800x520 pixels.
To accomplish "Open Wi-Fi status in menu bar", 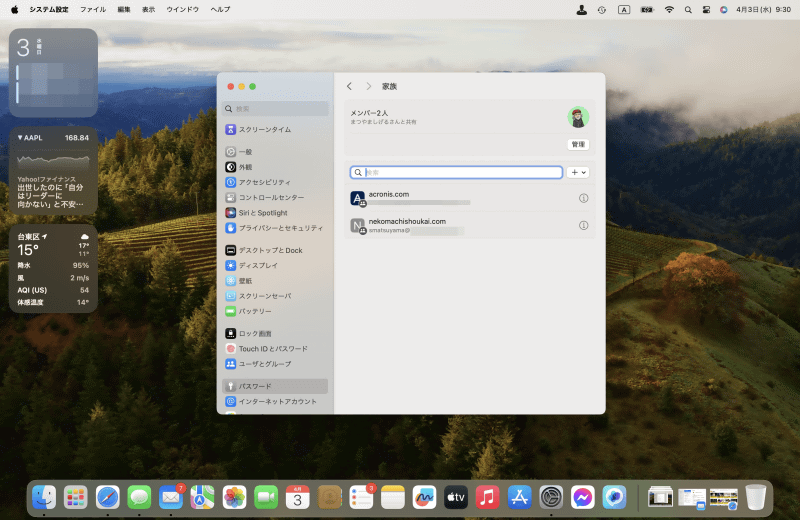I will tap(669, 9).
